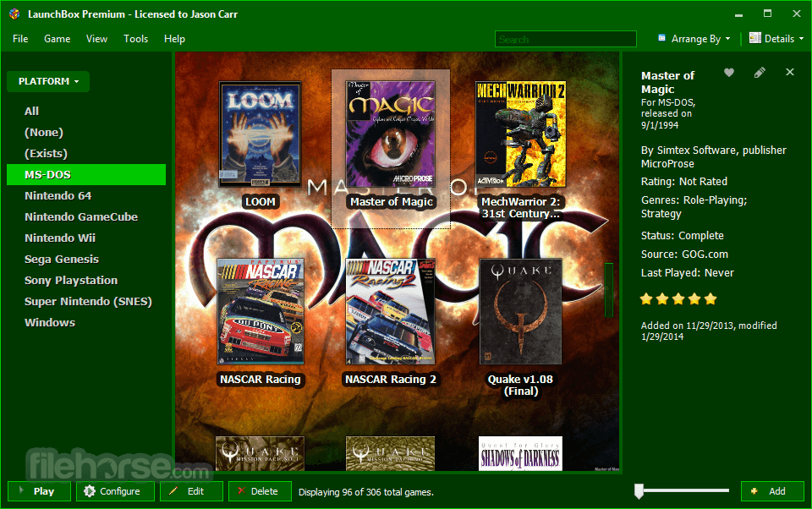This screenshot has height=509, width=812.
Task: Adjust the box art size slider handle
Action: [639, 491]
